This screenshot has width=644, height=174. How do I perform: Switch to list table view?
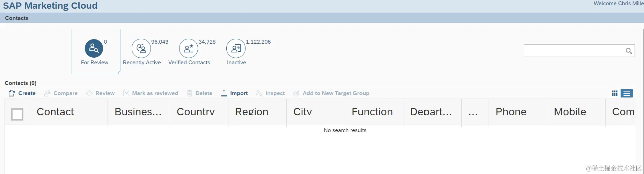[x=627, y=93]
